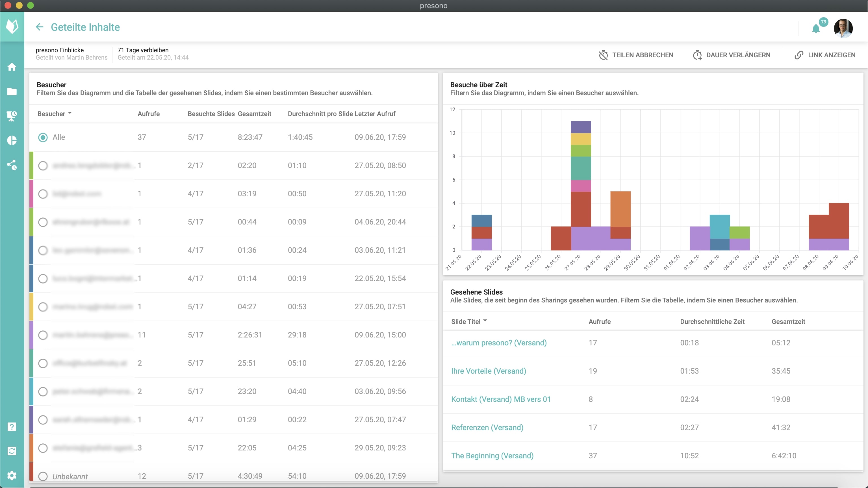Open the presentation screen icon in sidebar
This screenshot has width=868, height=488.
[12, 116]
